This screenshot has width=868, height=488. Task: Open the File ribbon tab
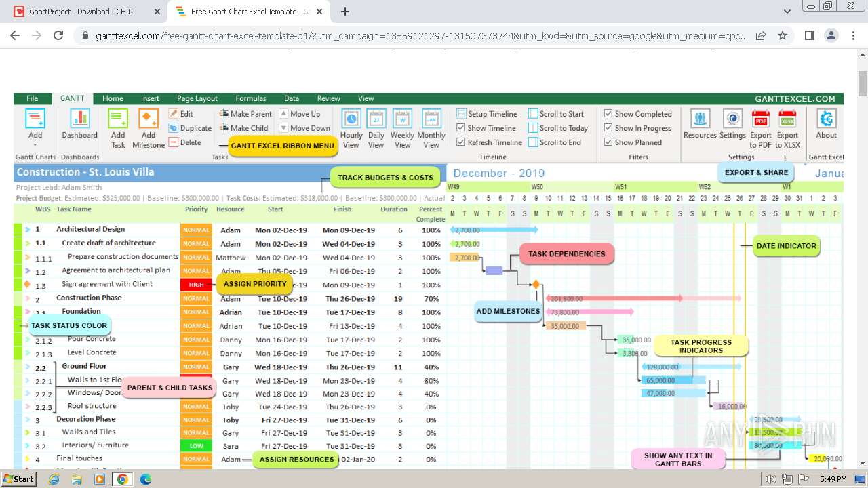click(33, 98)
